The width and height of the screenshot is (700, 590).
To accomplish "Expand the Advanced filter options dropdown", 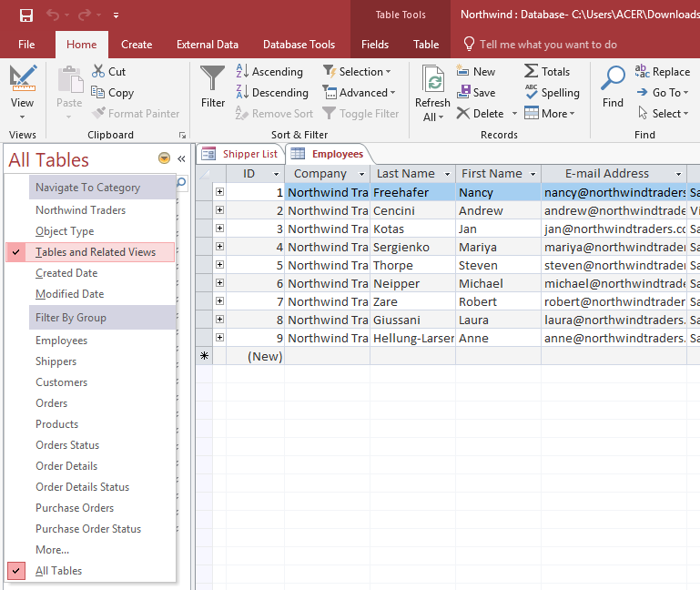I will coord(360,92).
